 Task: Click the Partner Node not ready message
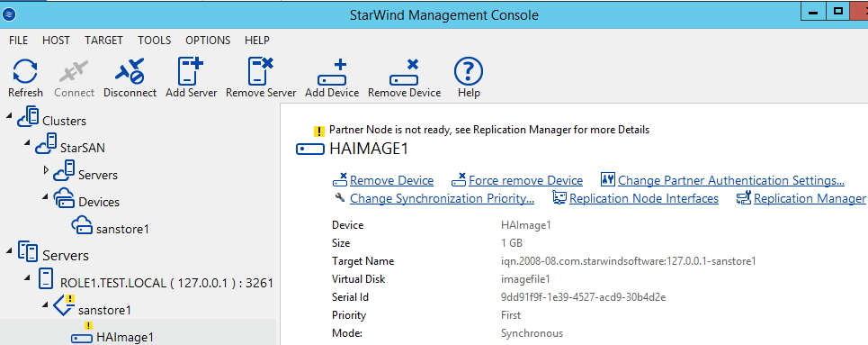(489, 130)
